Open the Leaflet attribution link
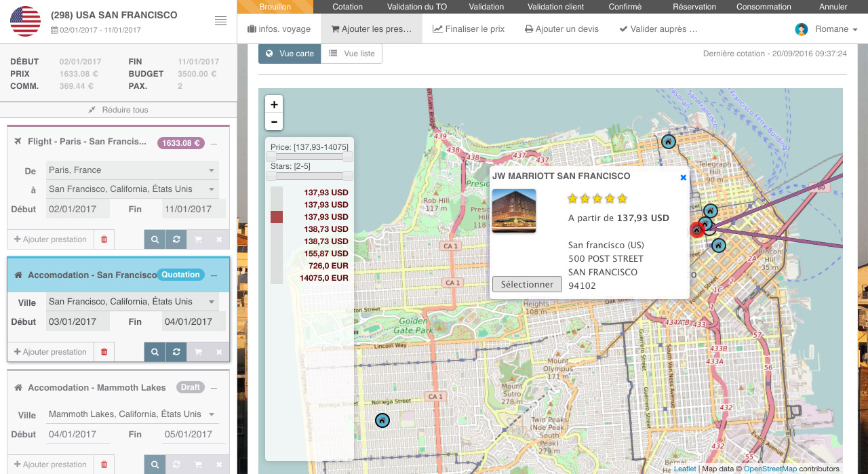The image size is (868, 474). 685,469
